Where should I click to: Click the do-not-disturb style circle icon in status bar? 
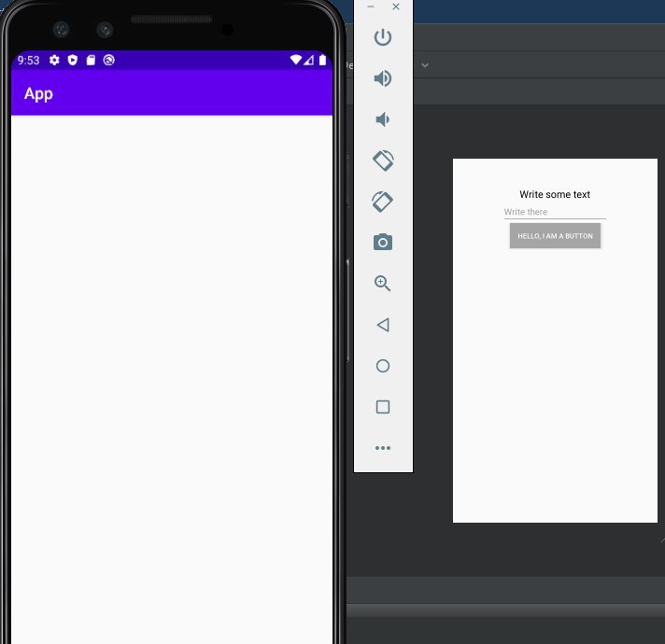(109, 60)
